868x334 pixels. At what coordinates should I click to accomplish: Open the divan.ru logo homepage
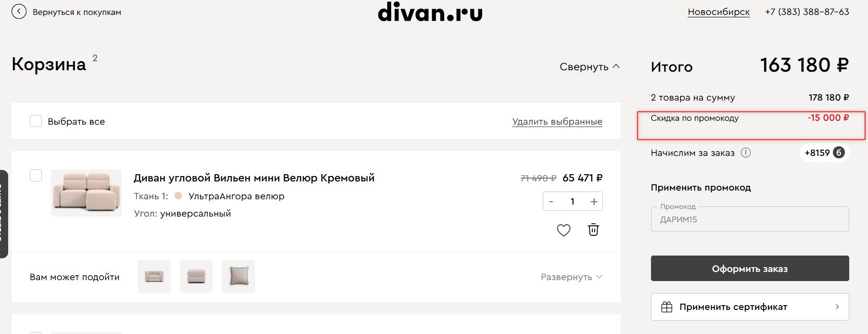(x=430, y=12)
